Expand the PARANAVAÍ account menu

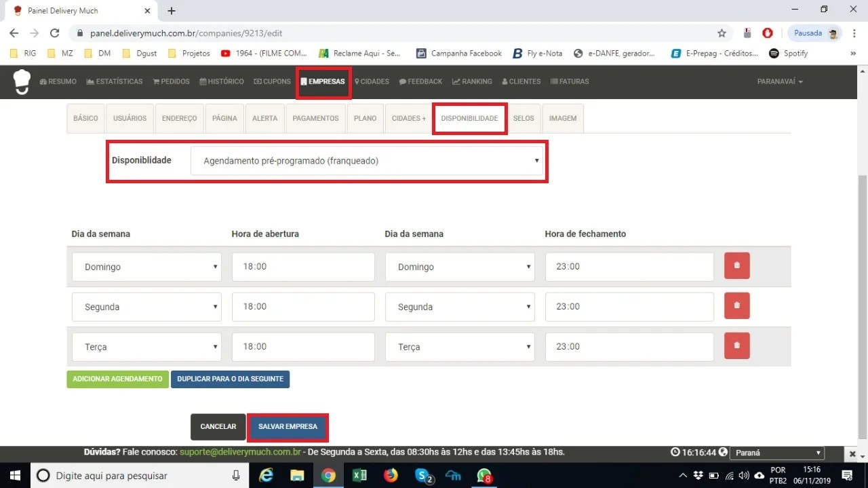click(x=780, y=81)
